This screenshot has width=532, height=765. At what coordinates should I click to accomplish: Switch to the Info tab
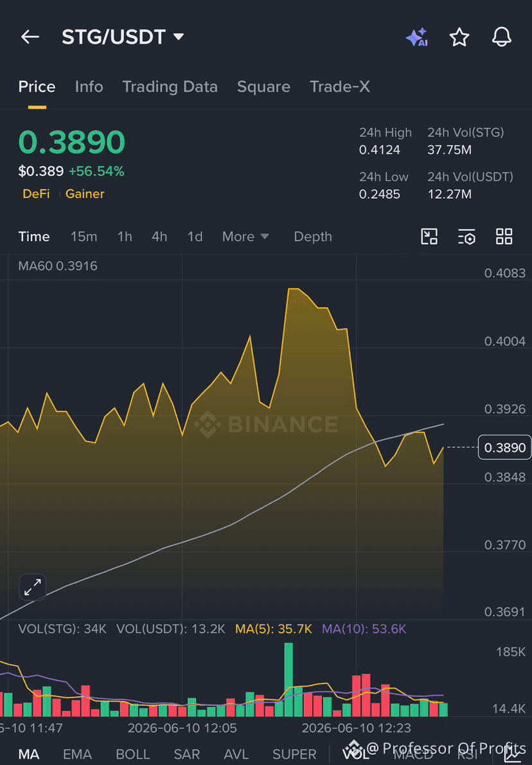pos(89,87)
